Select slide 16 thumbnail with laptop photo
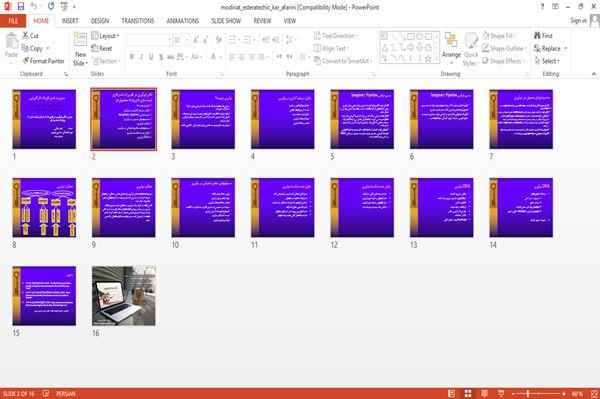Image resolution: width=600 pixels, height=399 pixels. click(x=124, y=296)
